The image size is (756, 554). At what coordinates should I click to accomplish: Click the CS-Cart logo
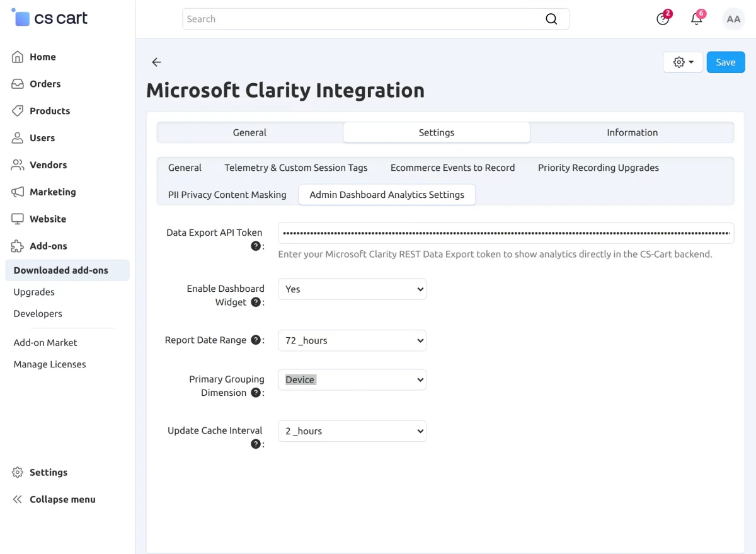[50, 18]
